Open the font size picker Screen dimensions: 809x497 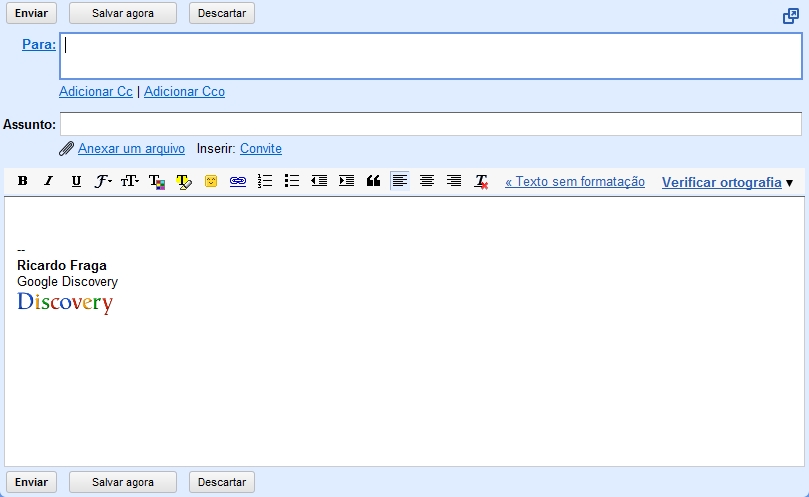click(130, 182)
